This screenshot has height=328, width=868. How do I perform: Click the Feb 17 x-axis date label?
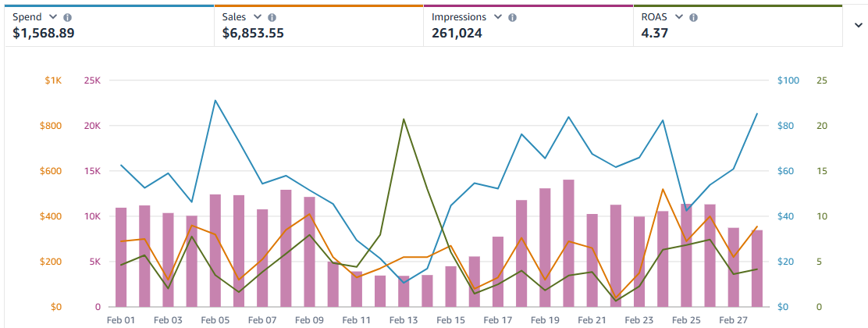coord(498,320)
